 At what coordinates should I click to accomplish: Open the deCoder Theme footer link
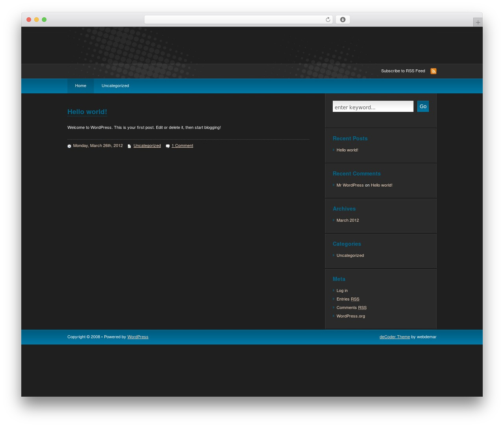click(395, 337)
